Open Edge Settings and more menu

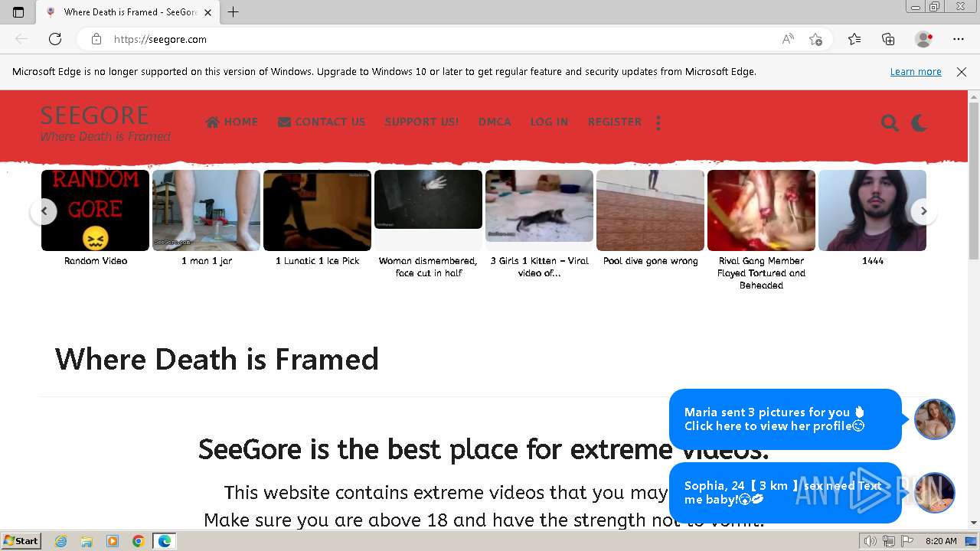pos(959,39)
